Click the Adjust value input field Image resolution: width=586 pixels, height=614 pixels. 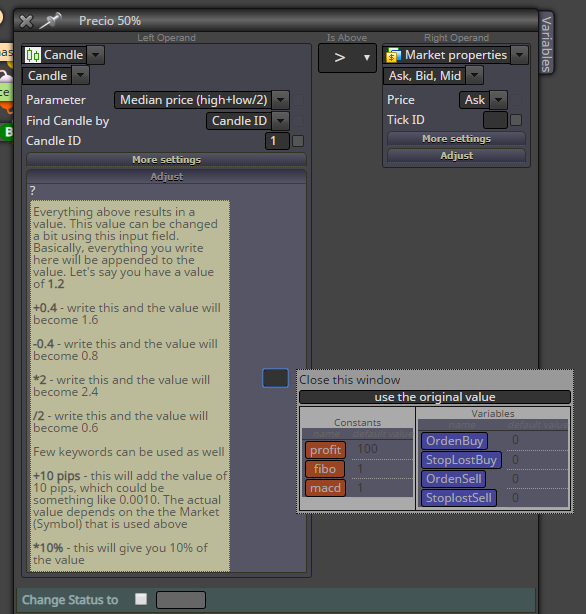point(275,378)
